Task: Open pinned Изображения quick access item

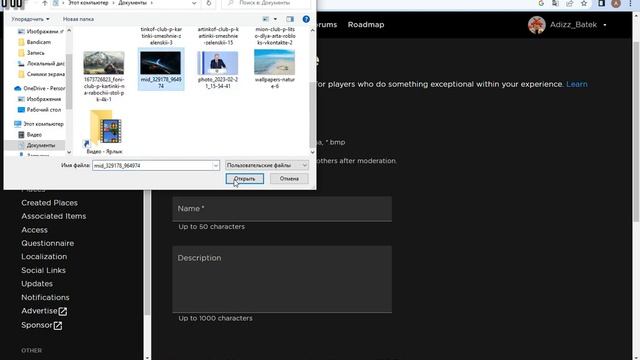Action: (41, 31)
